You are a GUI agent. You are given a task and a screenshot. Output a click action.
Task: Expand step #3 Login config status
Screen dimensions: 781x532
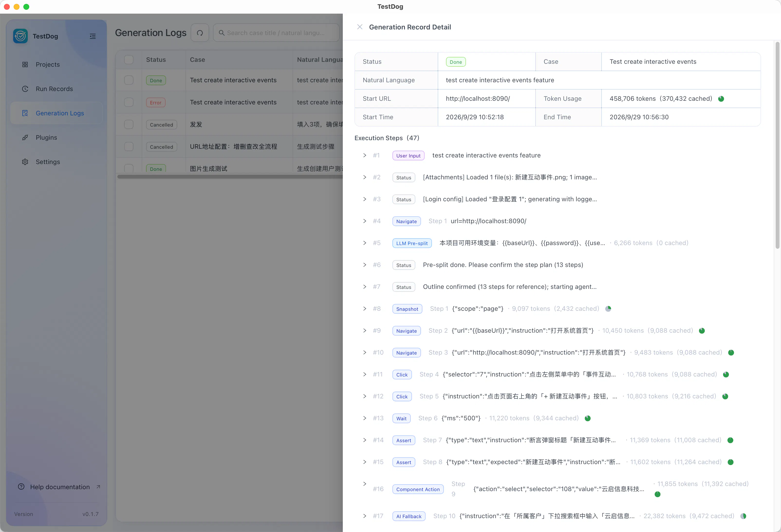[365, 199]
